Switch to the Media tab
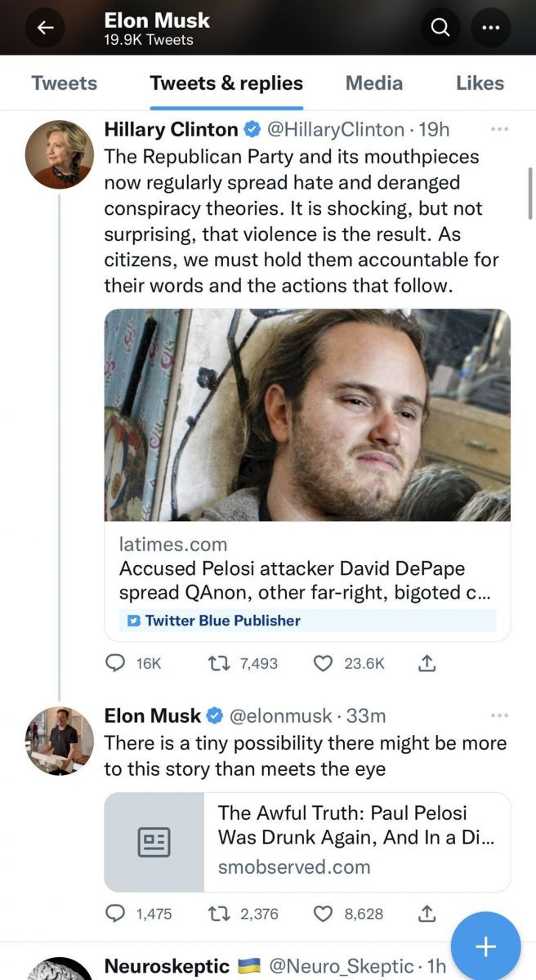The image size is (536, 980). [x=373, y=82]
